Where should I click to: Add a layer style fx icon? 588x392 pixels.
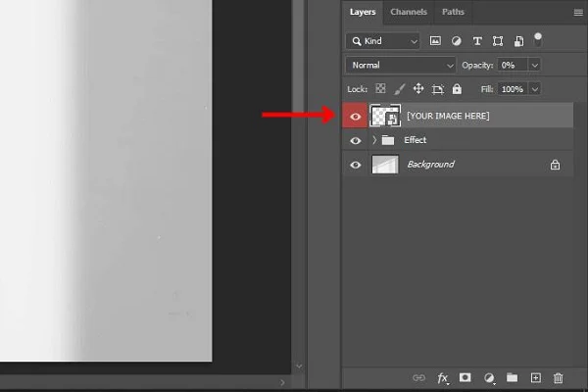point(443,378)
